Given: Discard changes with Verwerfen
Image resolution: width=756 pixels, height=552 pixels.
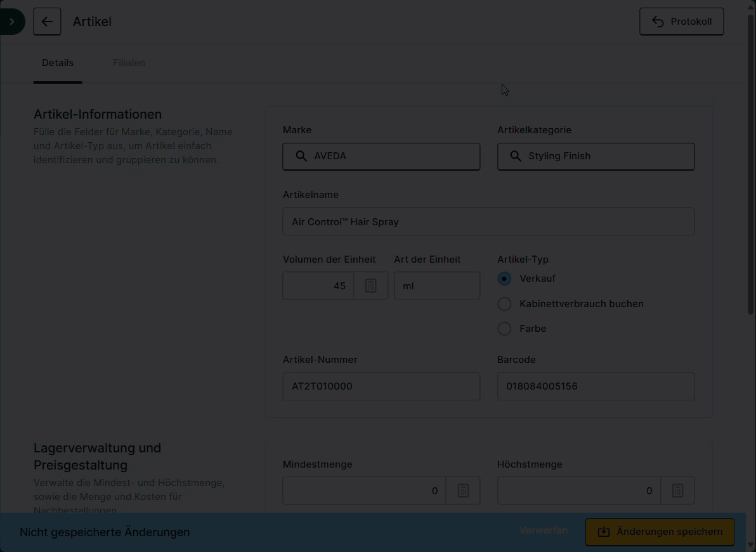Looking at the screenshot, I should 544,531.
